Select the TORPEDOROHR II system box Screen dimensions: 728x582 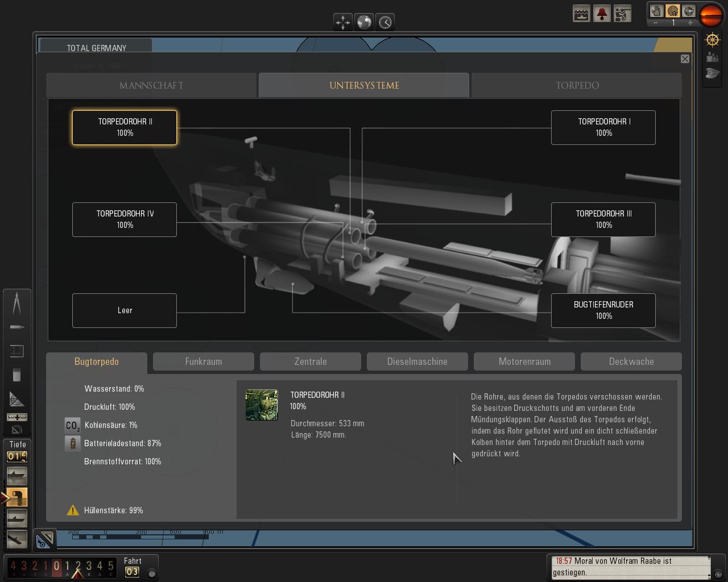pyautogui.click(x=125, y=127)
